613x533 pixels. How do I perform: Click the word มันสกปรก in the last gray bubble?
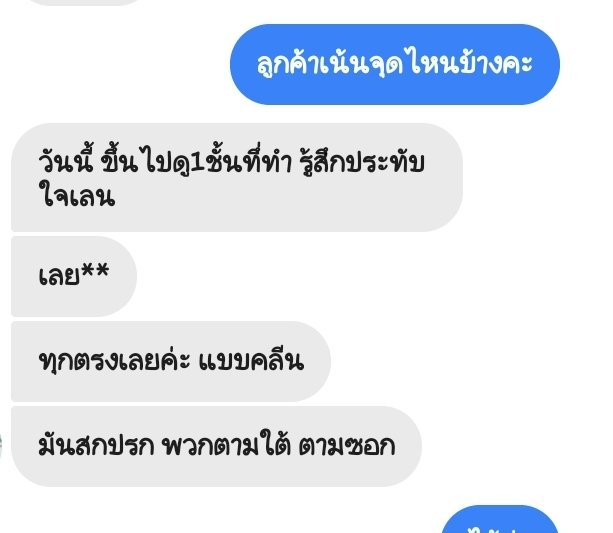(97, 445)
